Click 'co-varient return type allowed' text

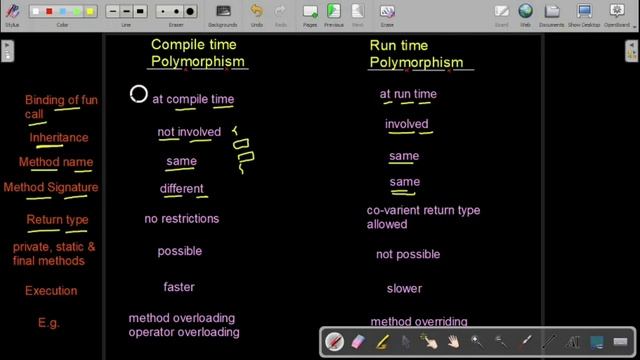tap(423, 217)
